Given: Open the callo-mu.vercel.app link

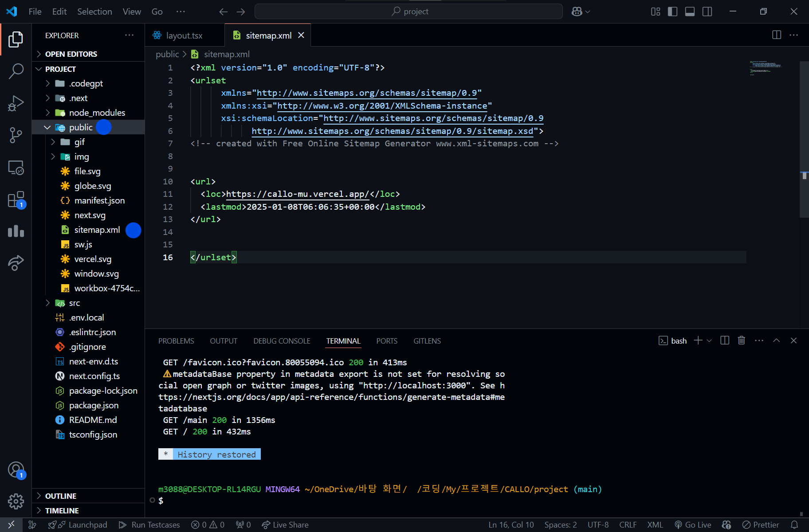Looking at the screenshot, I should (x=298, y=194).
